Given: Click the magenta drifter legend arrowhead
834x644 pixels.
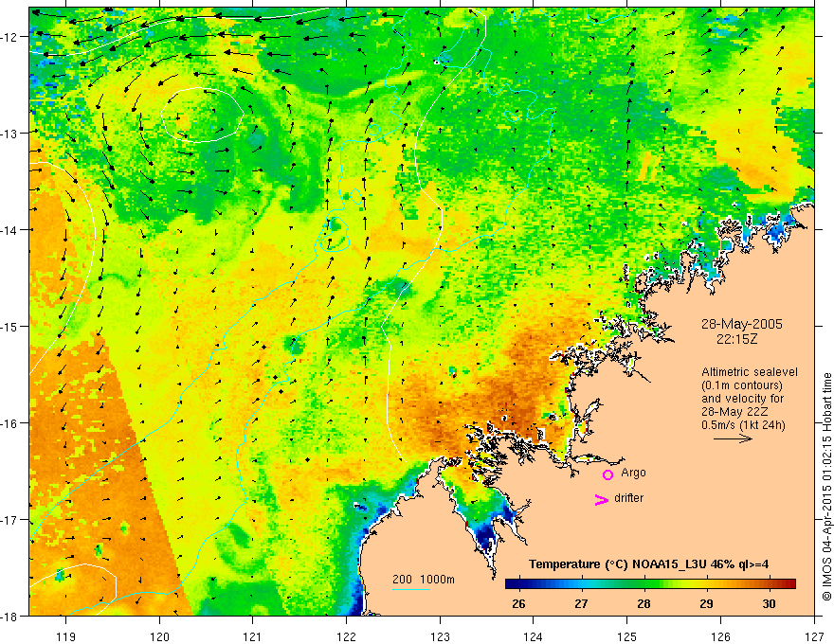Looking at the screenshot, I should click(x=602, y=499).
